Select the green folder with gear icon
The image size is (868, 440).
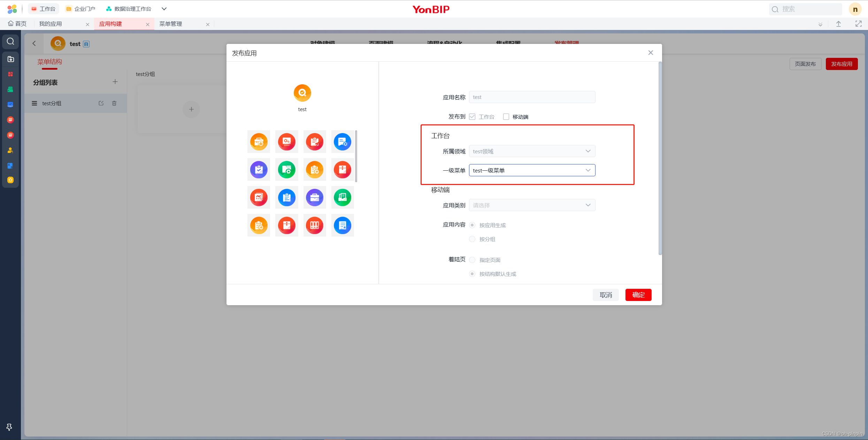[286, 170]
